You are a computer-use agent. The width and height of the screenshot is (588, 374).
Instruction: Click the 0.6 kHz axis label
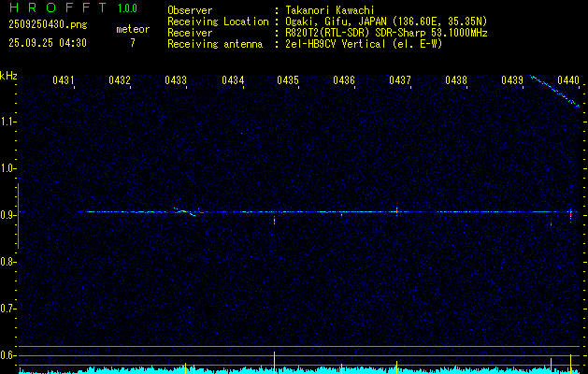(x=8, y=355)
